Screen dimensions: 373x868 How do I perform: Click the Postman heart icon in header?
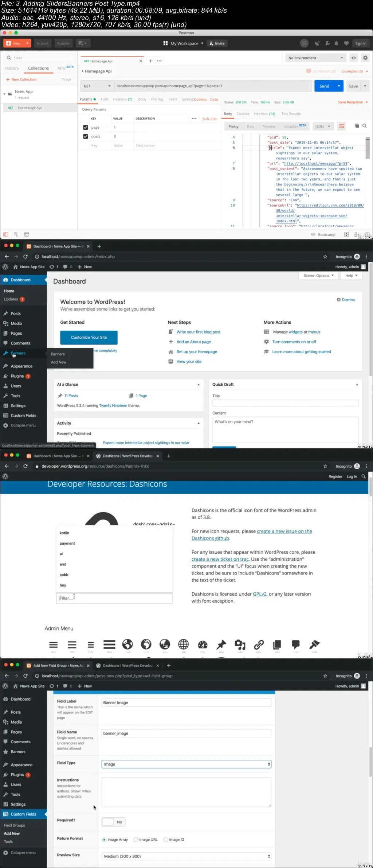pos(346,43)
